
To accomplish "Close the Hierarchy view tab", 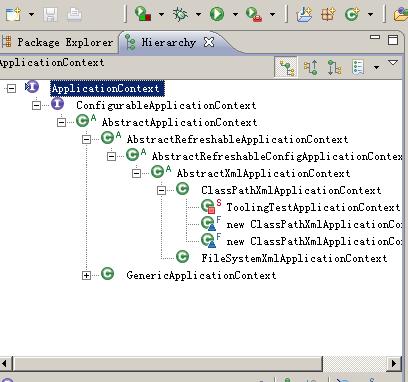I will pos(209,42).
